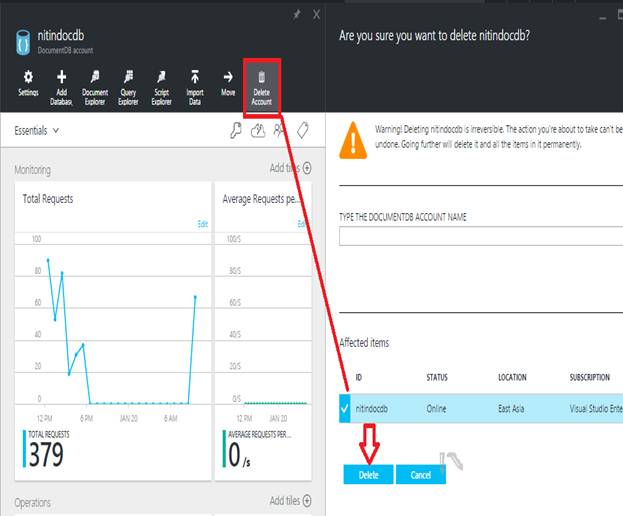
Task: Open the keys icon in Essentials bar
Action: (236, 130)
